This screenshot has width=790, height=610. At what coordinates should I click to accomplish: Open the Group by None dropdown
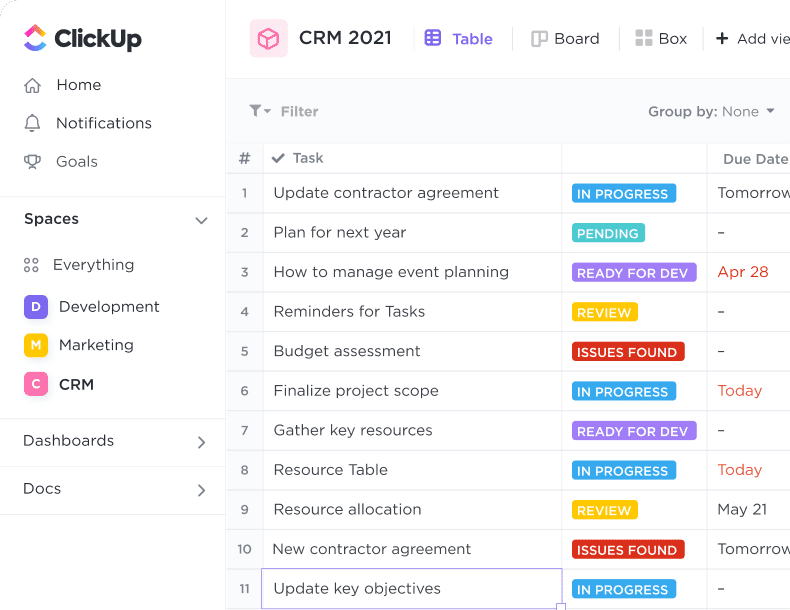pyautogui.click(x=711, y=111)
